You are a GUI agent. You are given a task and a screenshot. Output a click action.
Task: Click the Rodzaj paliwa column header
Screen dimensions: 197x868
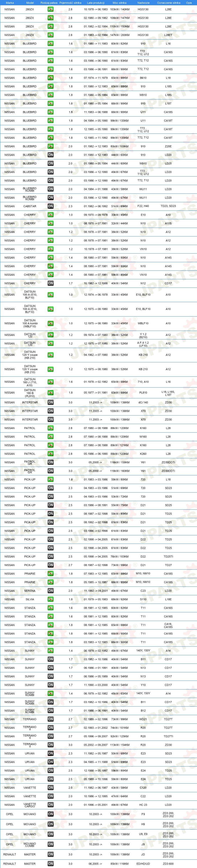click(49, 3)
